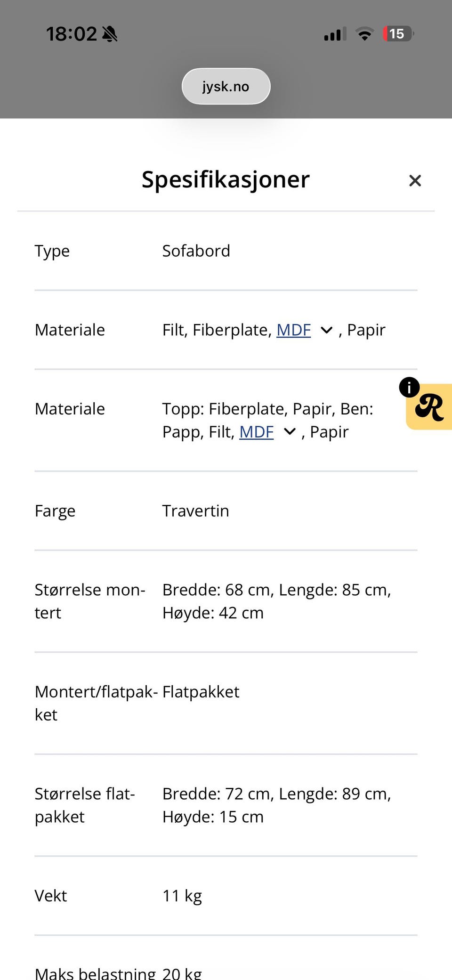Tap the Travertin color value

(196, 511)
